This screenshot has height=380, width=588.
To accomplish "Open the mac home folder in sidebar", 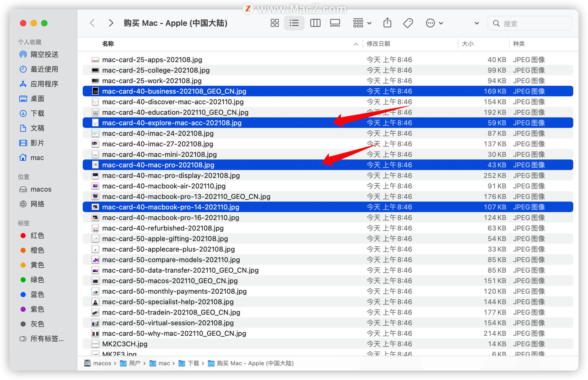I will (32, 158).
